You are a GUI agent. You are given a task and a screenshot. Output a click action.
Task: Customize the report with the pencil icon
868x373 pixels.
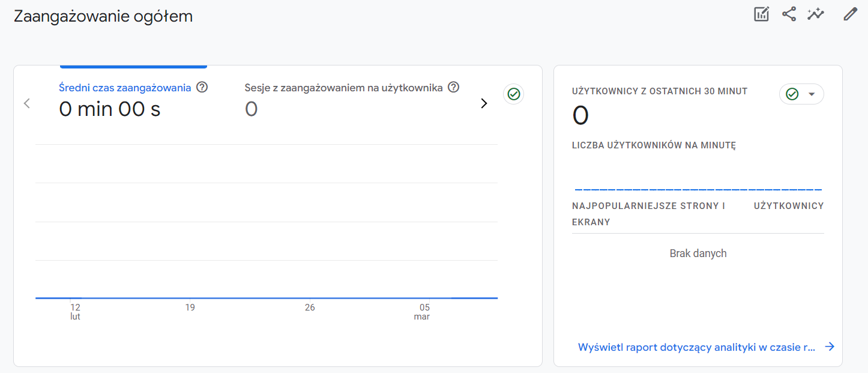(850, 13)
